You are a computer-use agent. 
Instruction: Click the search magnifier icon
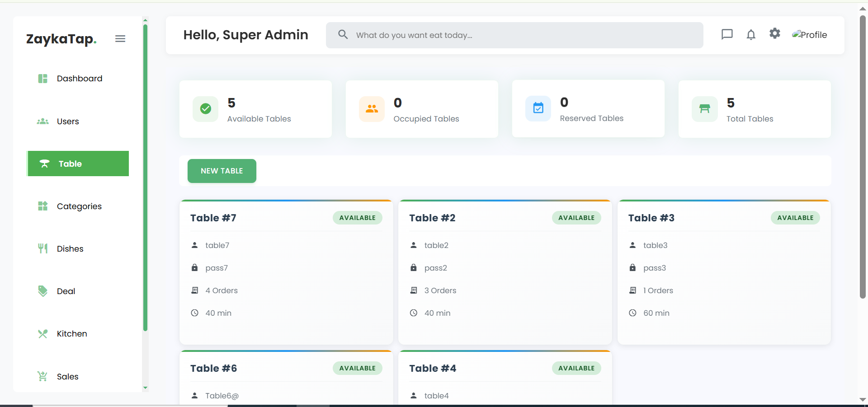click(343, 35)
